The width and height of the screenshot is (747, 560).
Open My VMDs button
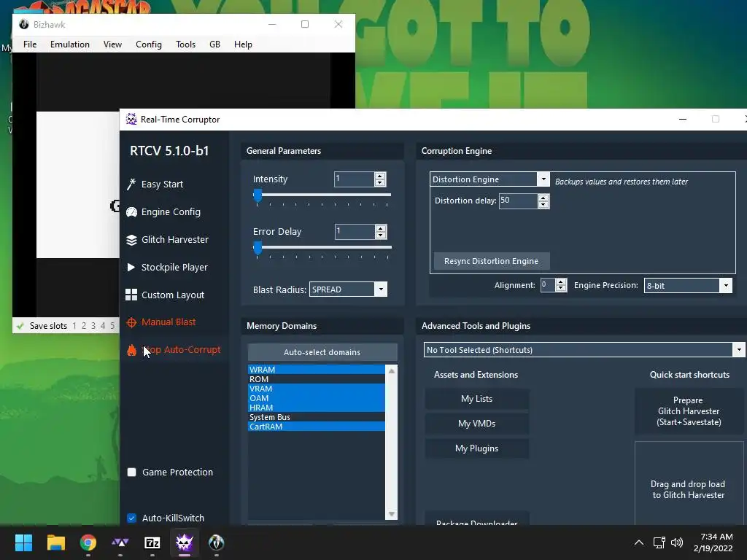(x=476, y=424)
